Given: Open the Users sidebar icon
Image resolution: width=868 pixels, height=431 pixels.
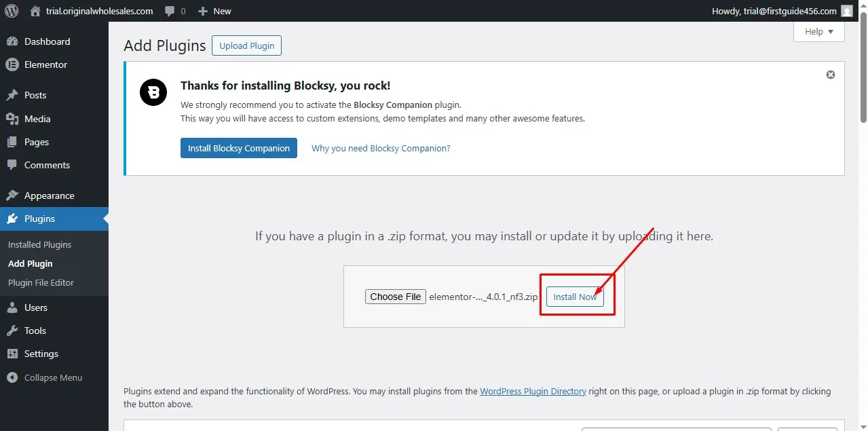Looking at the screenshot, I should [x=14, y=307].
